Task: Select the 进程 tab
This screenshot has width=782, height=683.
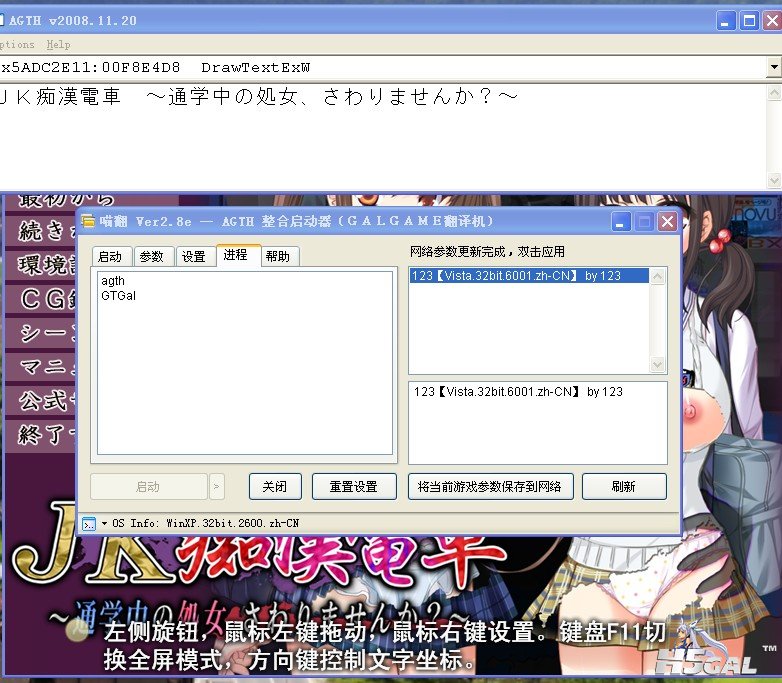Action: tap(238, 255)
